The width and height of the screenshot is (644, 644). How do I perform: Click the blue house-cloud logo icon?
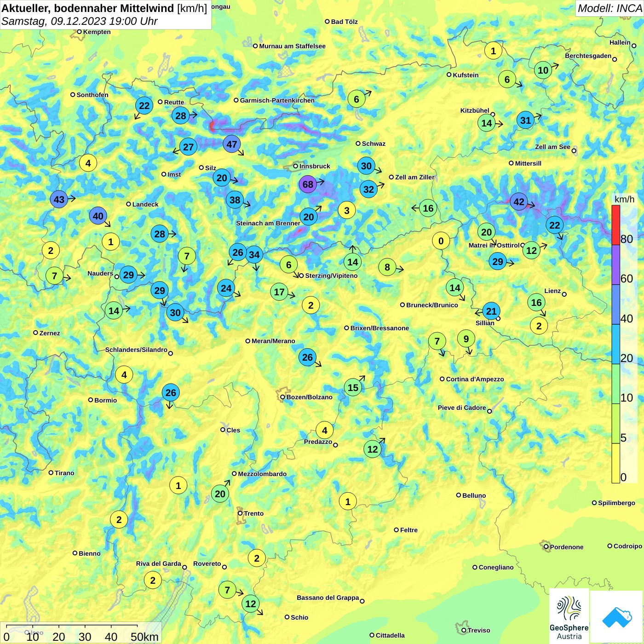tap(617, 617)
